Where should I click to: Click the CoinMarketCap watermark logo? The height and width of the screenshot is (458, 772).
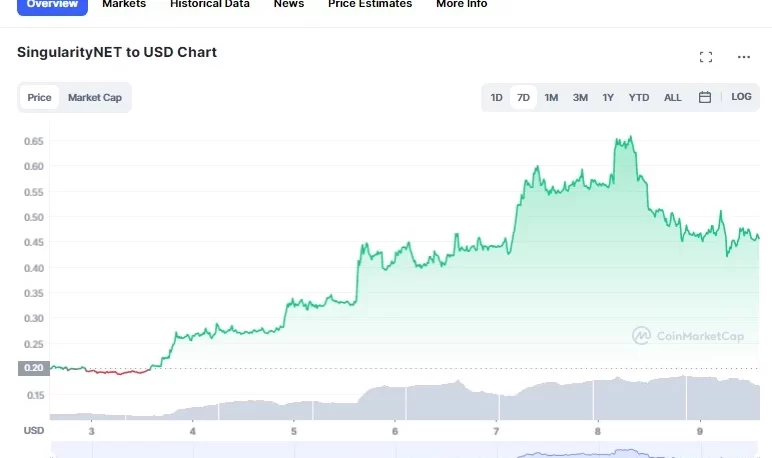[688, 336]
